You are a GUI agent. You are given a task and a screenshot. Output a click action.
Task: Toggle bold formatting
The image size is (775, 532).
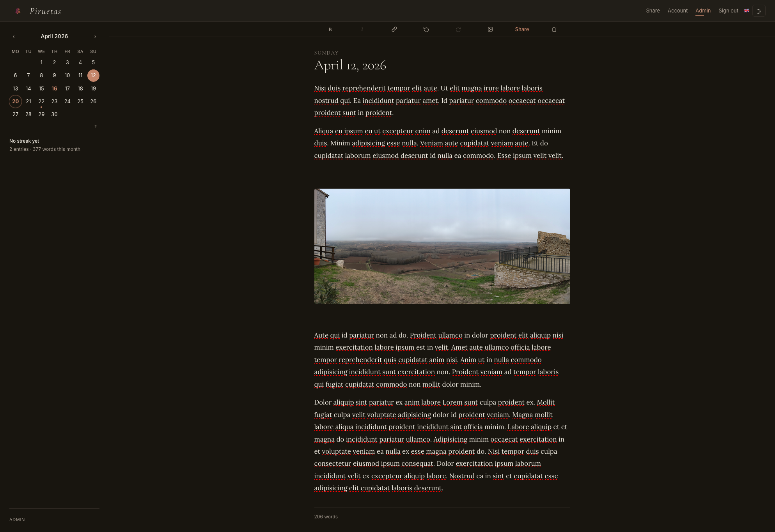tap(330, 29)
